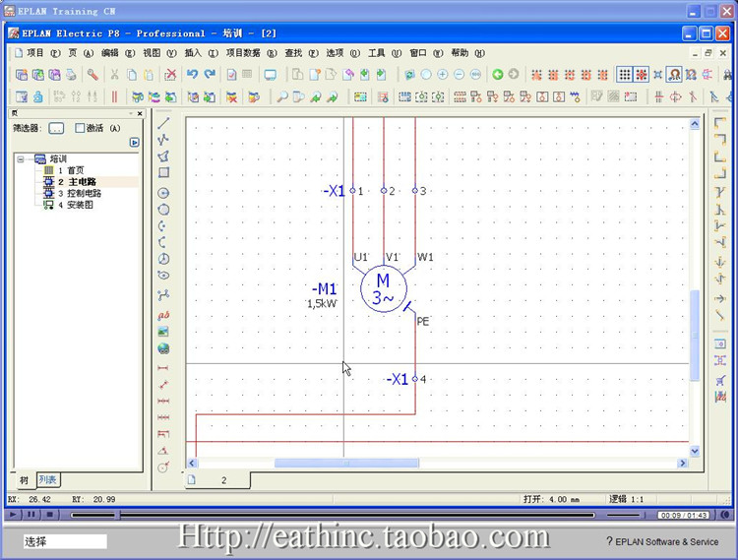Toggle the snap to grid button
738x560 pixels.
point(641,75)
